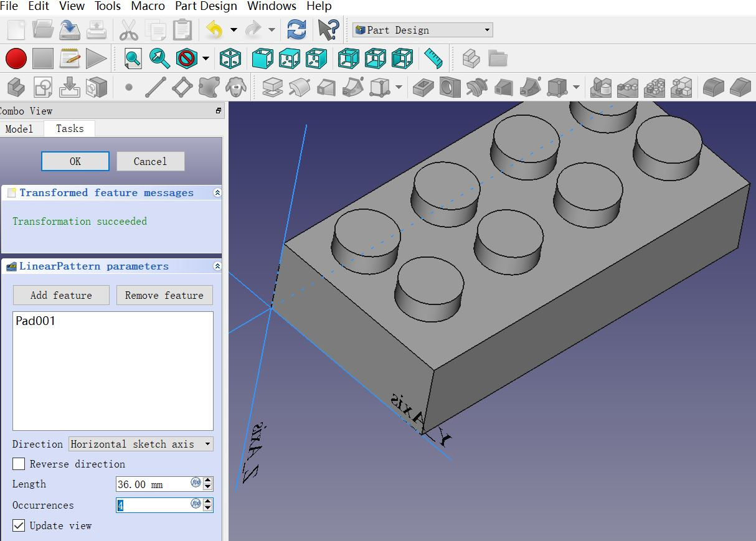Switch to the Model tab
This screenshot has height=541, width=756.
pyautogui.click(x=19, y=128)
